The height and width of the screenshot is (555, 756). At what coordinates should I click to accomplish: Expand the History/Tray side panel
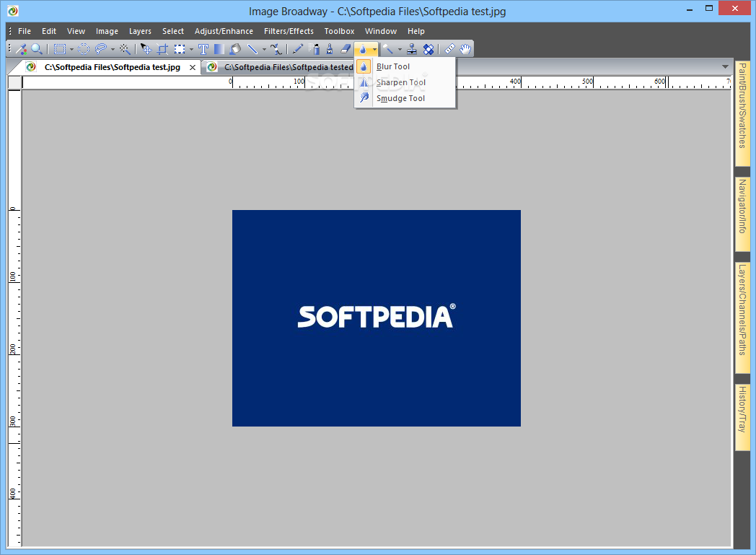click(742, 417)
